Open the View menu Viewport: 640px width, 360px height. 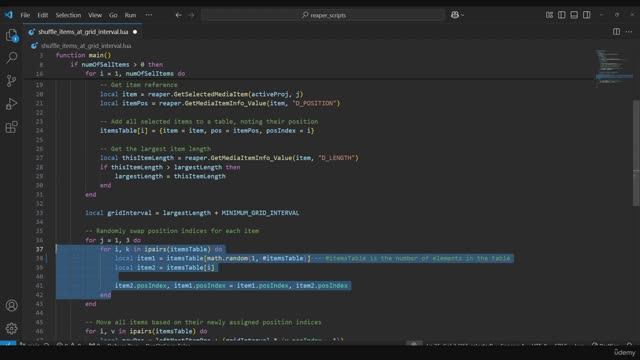[95, 15]
